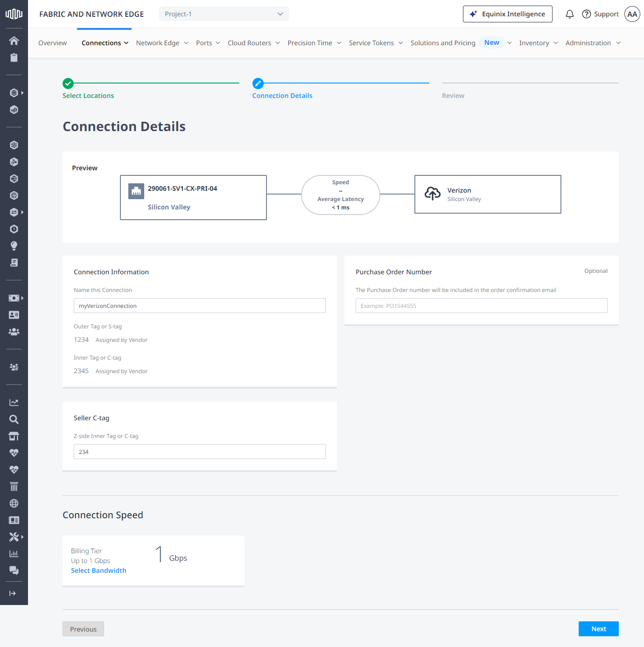The image size is (644, 647).
Task: Click the small bar graph sidebar icon
Action: [x=14, y=554]
